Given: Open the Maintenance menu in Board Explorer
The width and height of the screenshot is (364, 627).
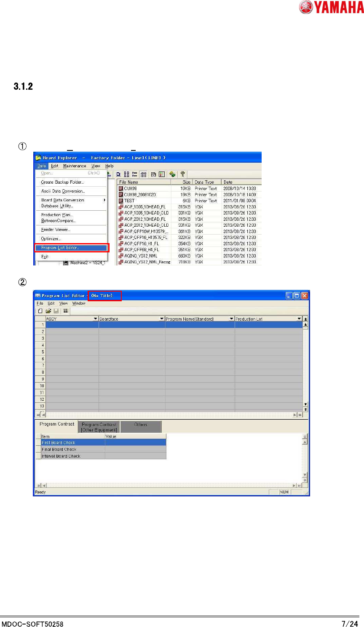Looking at the screenshot, I should 75,166.
